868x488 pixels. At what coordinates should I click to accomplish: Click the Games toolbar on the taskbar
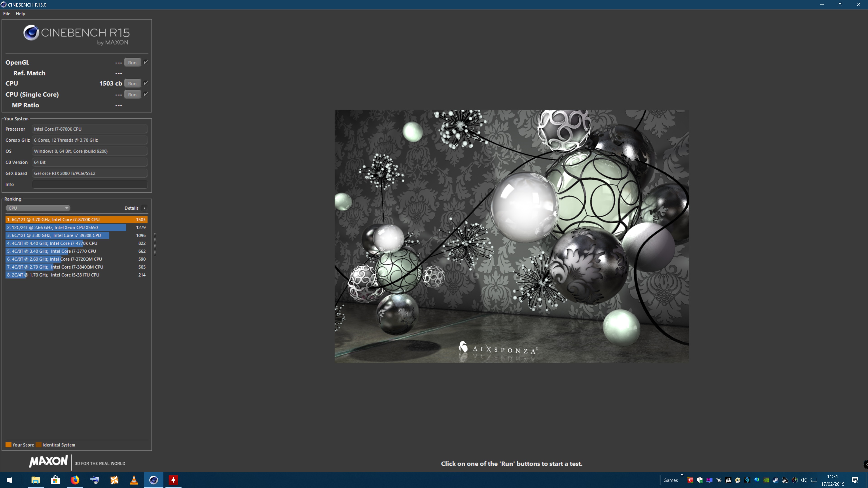coord(670,480)
